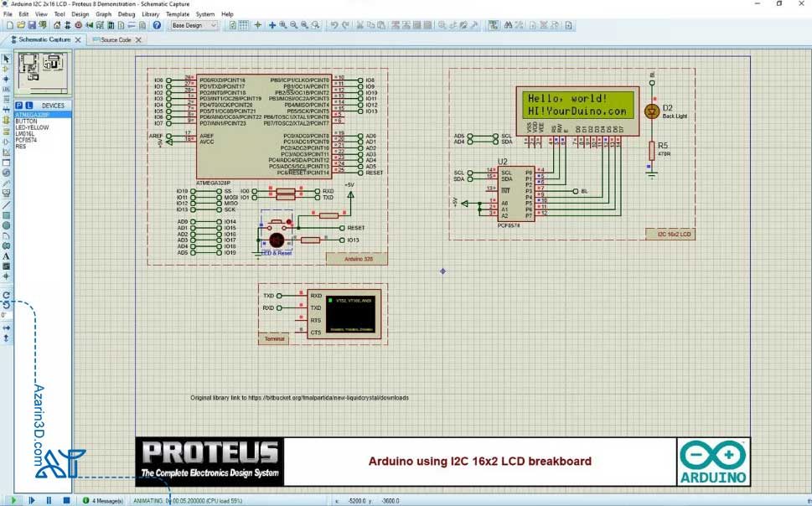Pause the running simulation
The height and width of the screenshot is (506, 812).
(49, 500)
